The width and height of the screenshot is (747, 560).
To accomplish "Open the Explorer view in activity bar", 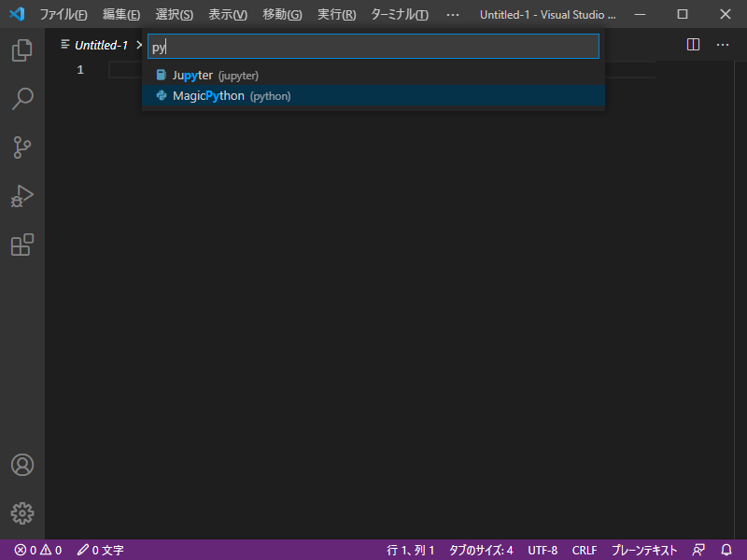I will point(21,50).
